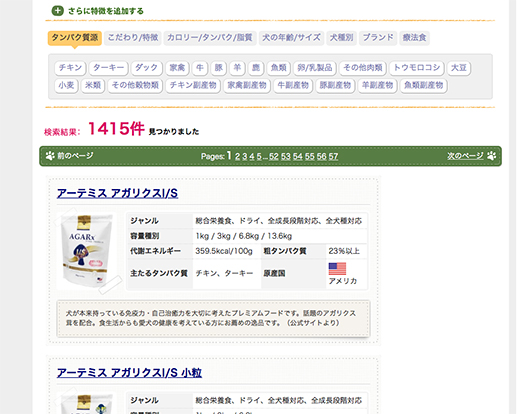Select the チキン副産物 filter tag
518x414 pixels.
(x=193, y=86)
